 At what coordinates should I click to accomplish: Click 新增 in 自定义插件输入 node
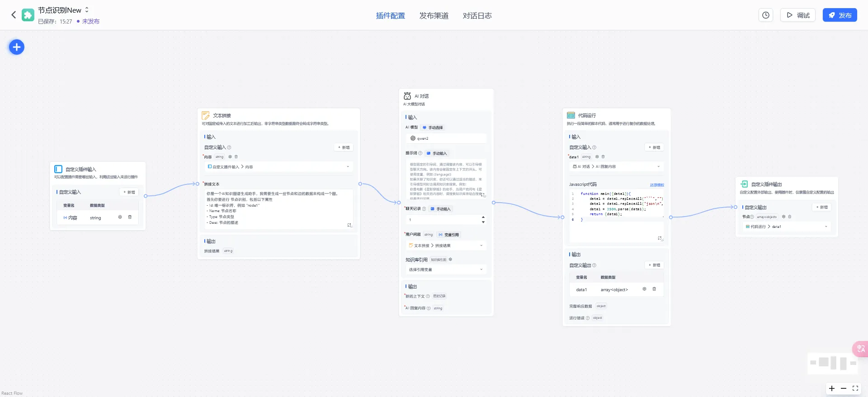129,192
